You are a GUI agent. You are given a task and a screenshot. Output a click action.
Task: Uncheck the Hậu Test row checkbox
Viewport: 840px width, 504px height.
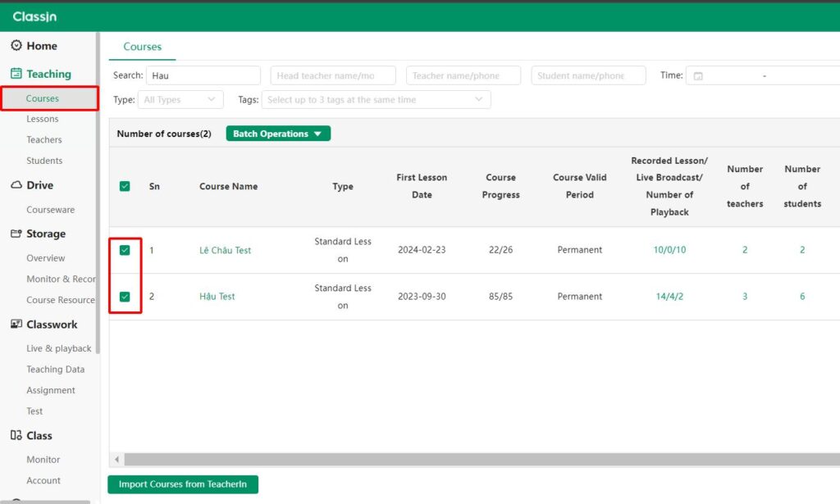click(x=125, y=297)
